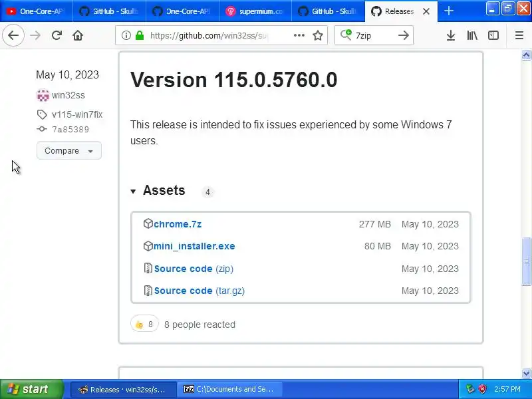Close the Releases tab
This screenshot has height=399, width=532.
click(x=426, y=11)
